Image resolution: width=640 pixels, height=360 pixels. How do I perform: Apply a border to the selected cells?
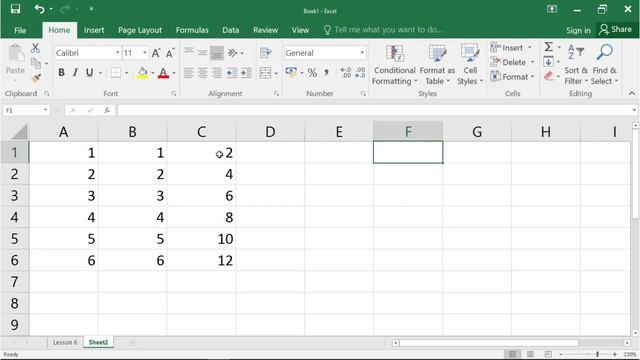(x=116, y=73)
